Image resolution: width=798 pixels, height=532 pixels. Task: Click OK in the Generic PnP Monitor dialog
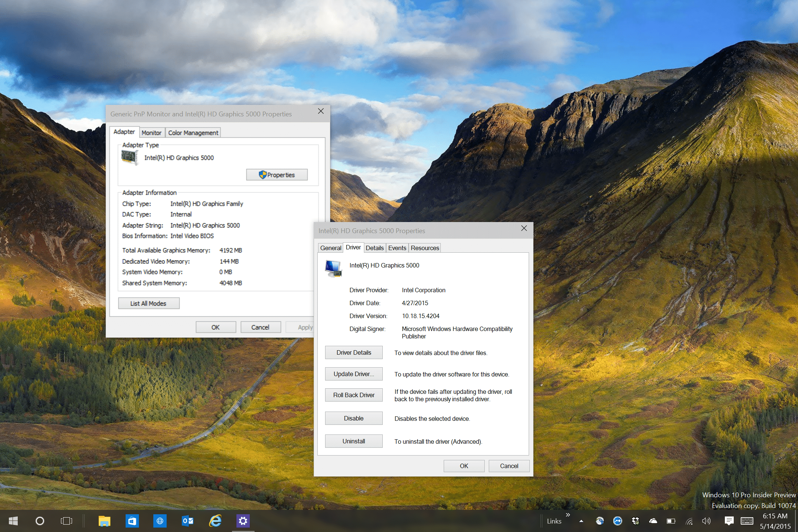click(216, 327)
